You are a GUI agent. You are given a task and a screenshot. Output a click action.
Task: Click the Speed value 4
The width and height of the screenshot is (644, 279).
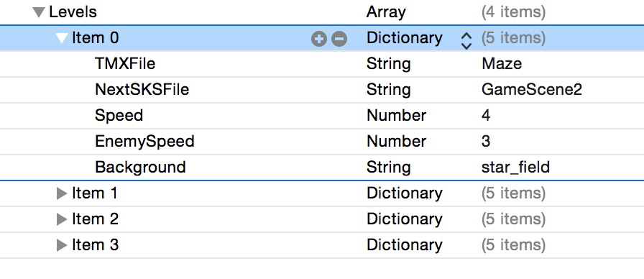tap(486, 116)
